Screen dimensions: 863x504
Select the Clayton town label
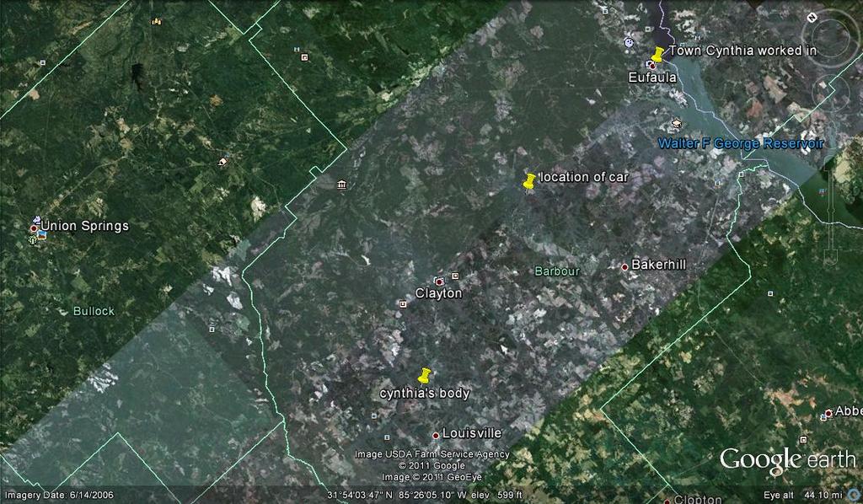click(x=438, y=293)
